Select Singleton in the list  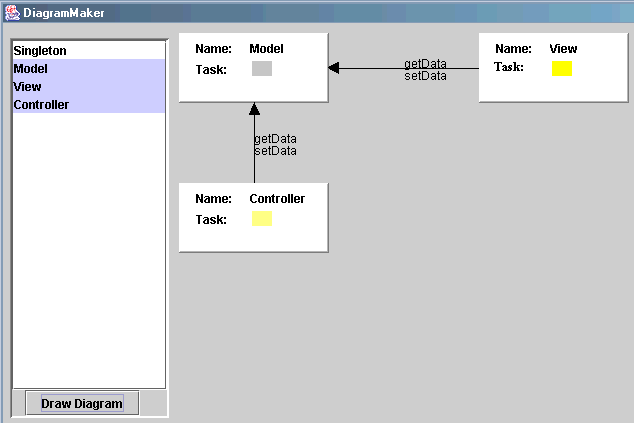39,50
